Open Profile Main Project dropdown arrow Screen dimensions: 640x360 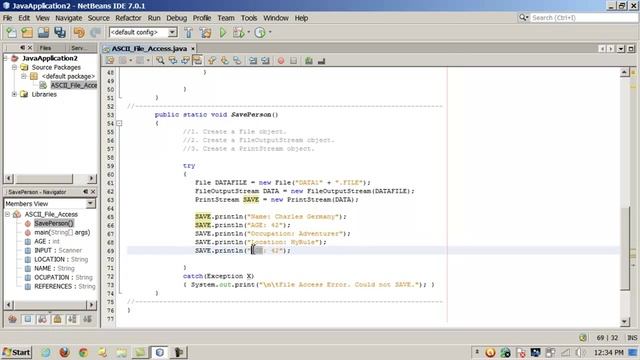tap(270, 32)
